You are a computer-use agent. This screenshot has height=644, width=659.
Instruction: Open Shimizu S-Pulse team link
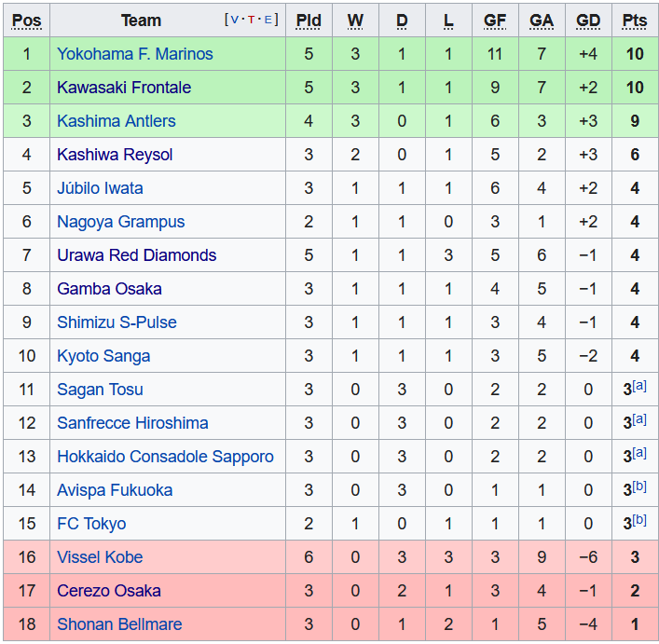pos(117,322)
